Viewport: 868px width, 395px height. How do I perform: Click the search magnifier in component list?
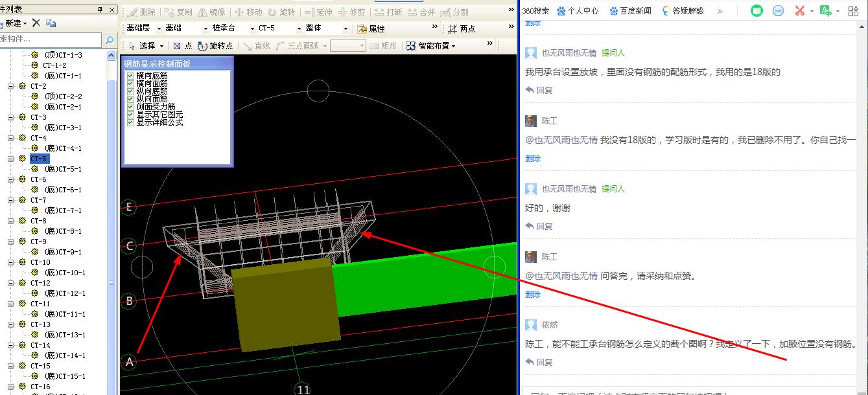[x=110, y=40]
